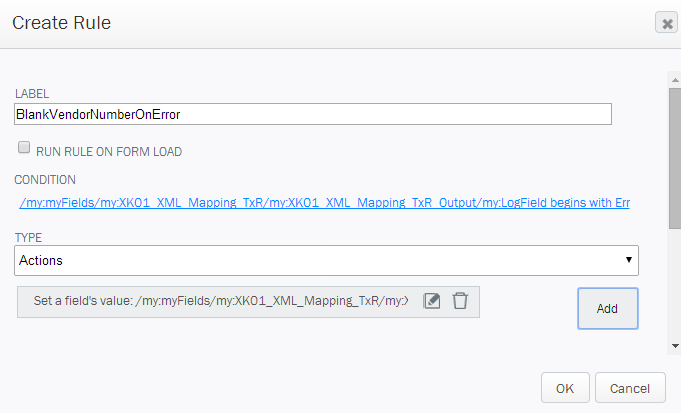Click the CONDITION heading
The width and height of the screenshot is (681, 413).
(x=45, y=180)
